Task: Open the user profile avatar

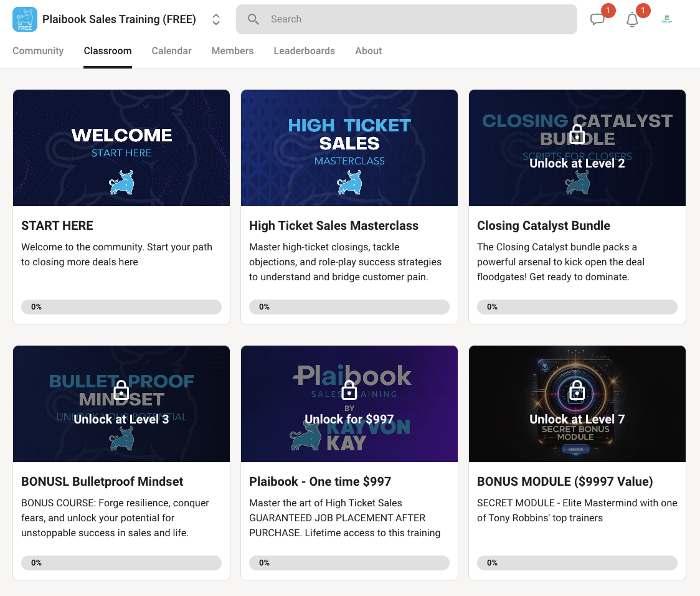Action: 667,19
